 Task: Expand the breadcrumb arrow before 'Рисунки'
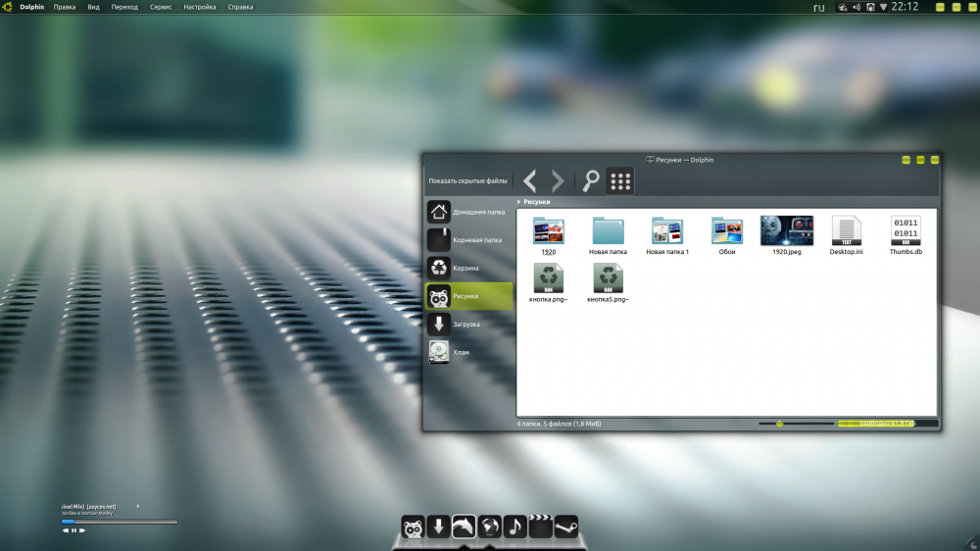tap(518, 202)
